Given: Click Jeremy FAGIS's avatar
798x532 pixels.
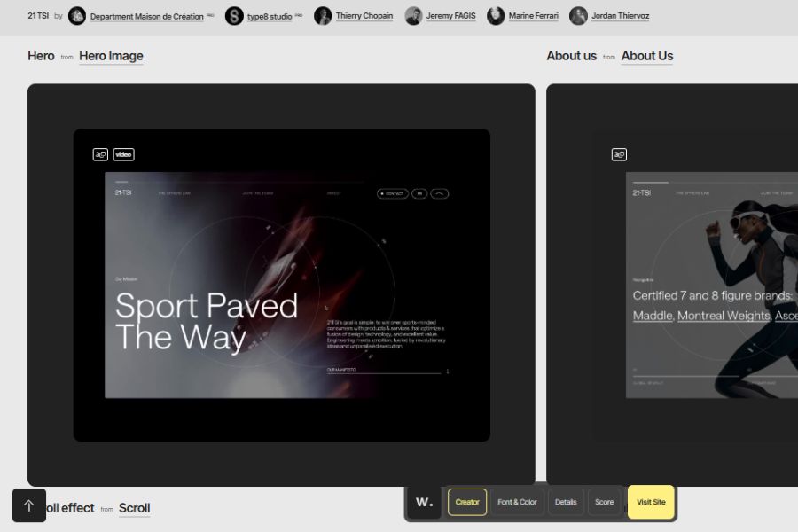Looking at the screenshot, I should [x=413, y=16].
